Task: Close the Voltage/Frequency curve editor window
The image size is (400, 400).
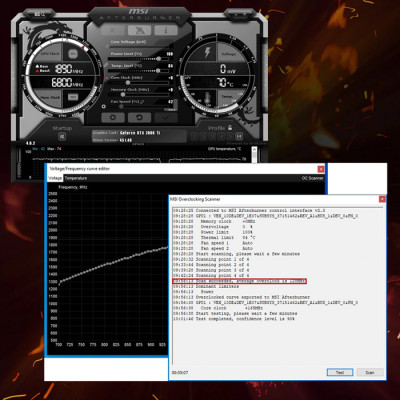Action: (321, 169)
